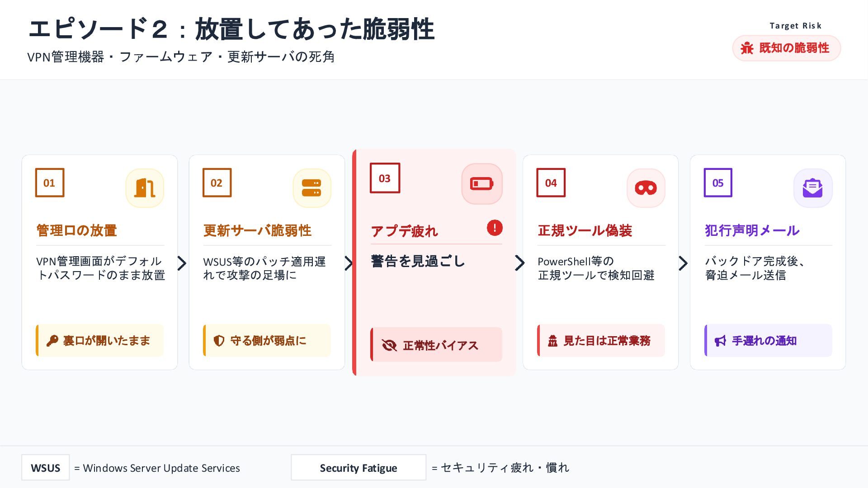This screenshot has height=488, width=868.
Task: Click the Security Fatigue label box
Action: (x=358, y=468)
